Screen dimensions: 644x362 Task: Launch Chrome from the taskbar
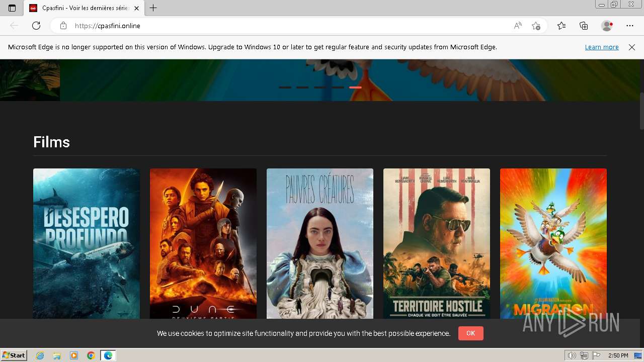91,355
